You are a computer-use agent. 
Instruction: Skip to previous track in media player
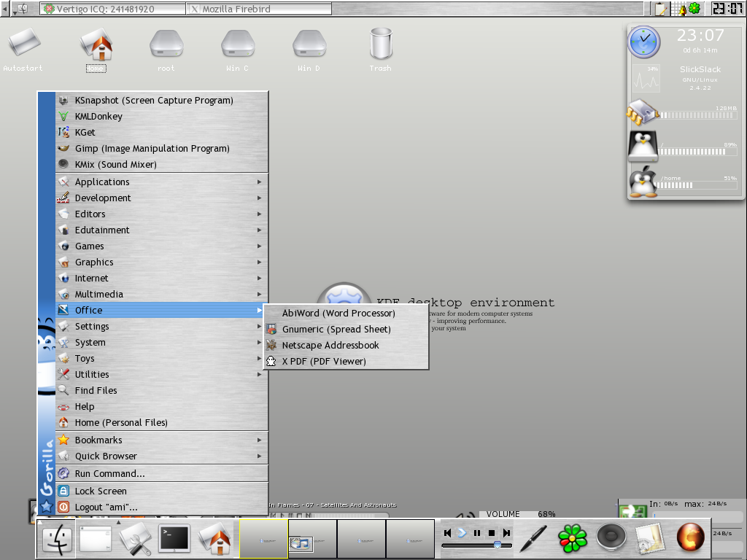coord(447,533)
